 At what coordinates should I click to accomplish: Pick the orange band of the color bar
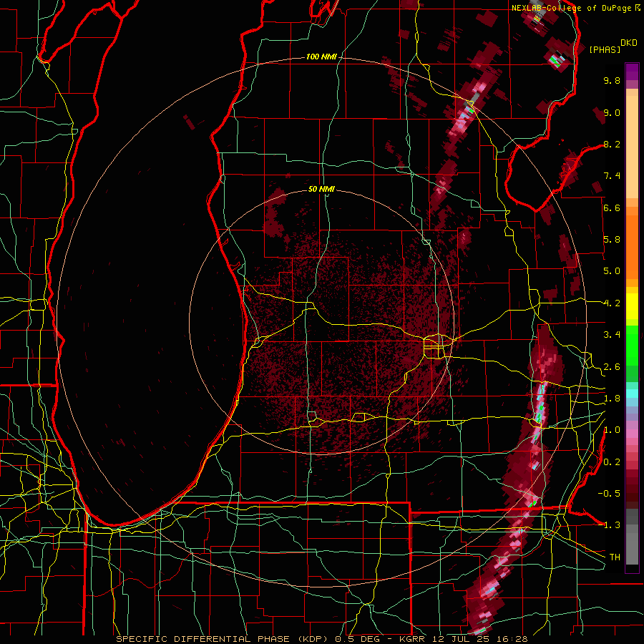coord(632,243)
